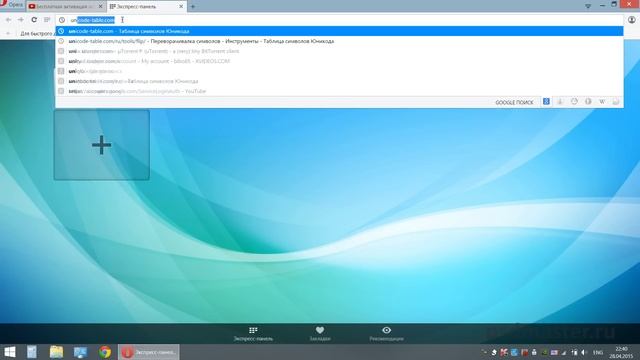The image size is (640, 360).
Task: Select the Wikipedia search engine icon
Action: point(602,102)
